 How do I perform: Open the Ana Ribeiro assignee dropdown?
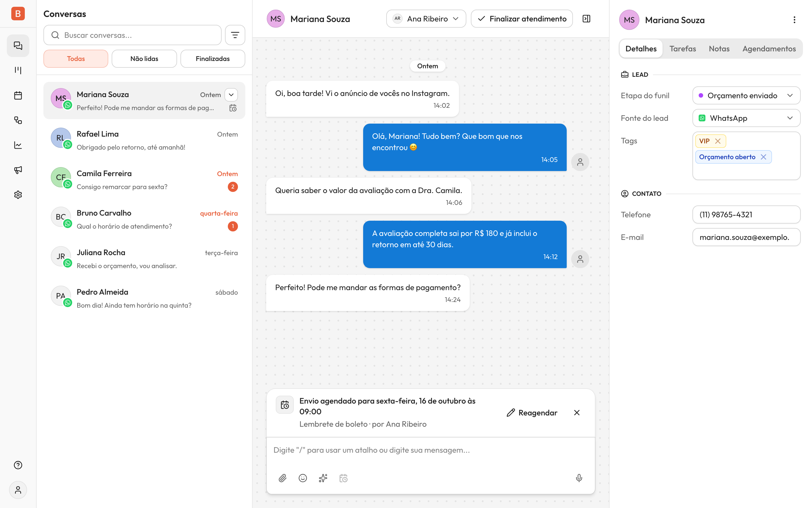[426, 19]
